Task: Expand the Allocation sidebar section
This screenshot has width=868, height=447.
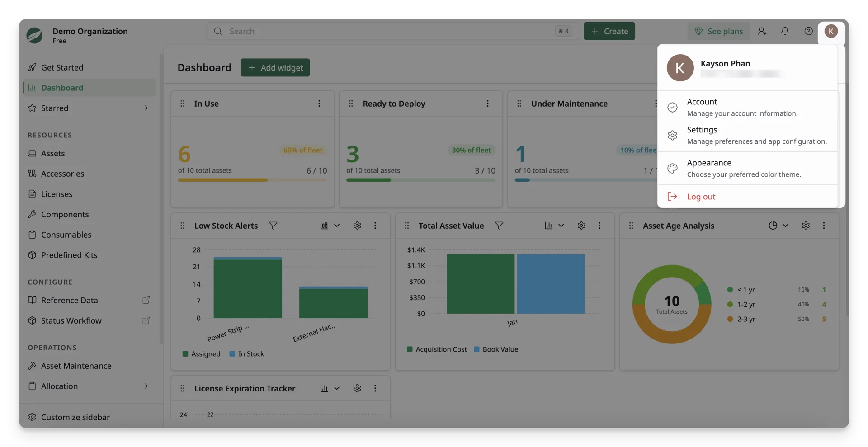Action: click(146, 386)
